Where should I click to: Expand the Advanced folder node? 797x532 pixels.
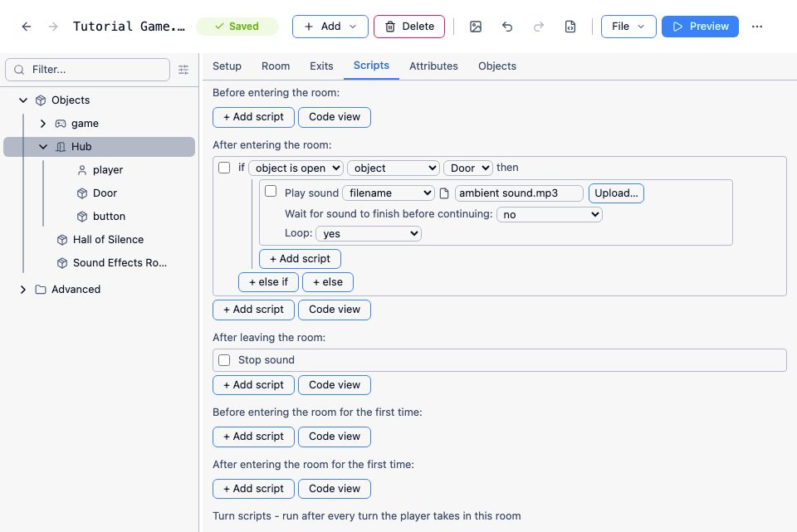23,290
